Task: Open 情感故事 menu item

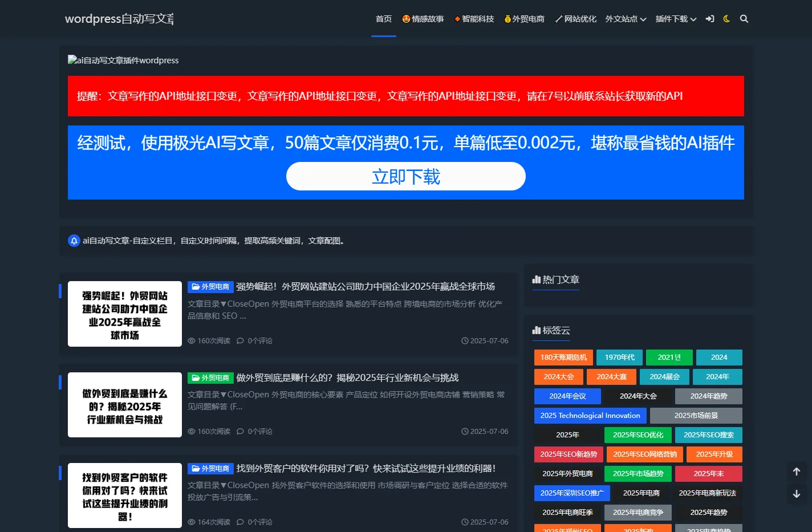Action: pyautogui.click(x=423, y=19)
